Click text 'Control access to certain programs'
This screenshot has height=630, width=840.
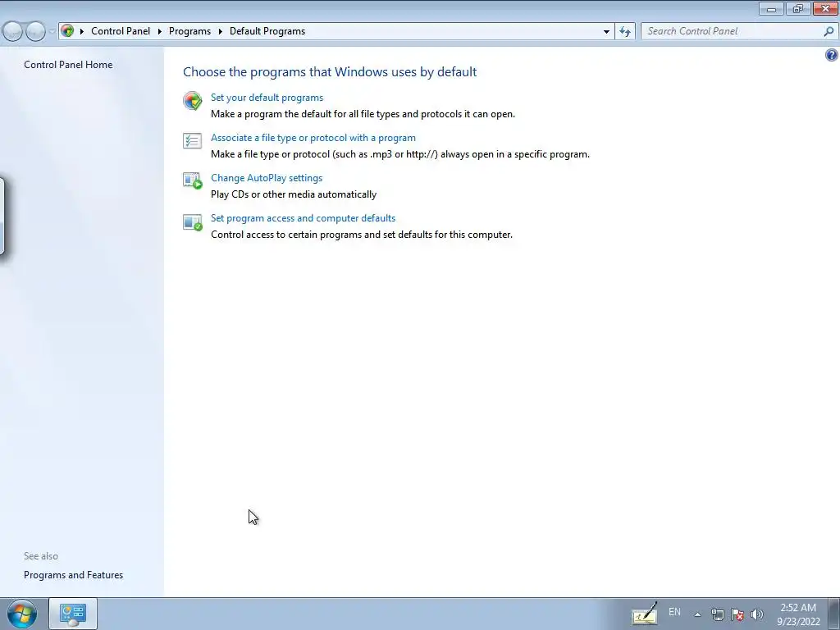pos(362,235)
